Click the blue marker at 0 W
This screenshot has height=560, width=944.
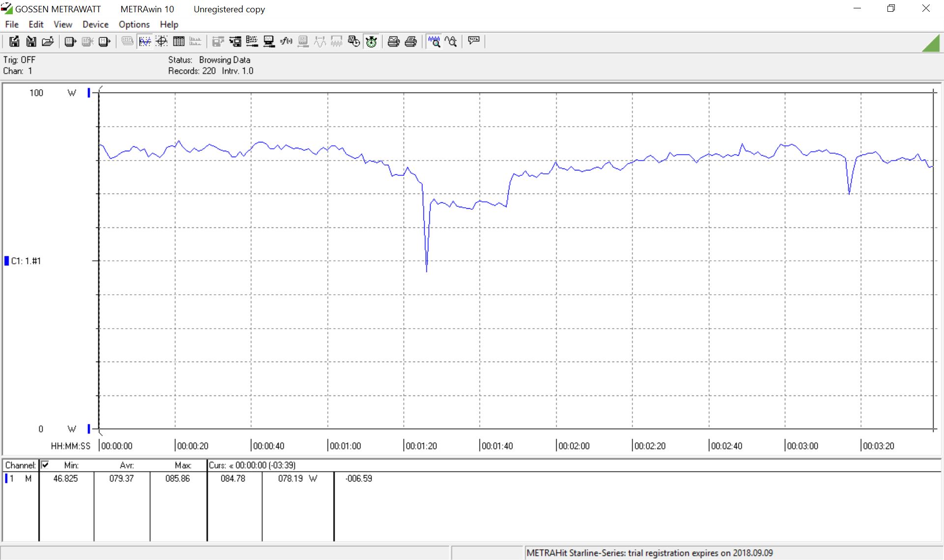[x=89, y=429]
